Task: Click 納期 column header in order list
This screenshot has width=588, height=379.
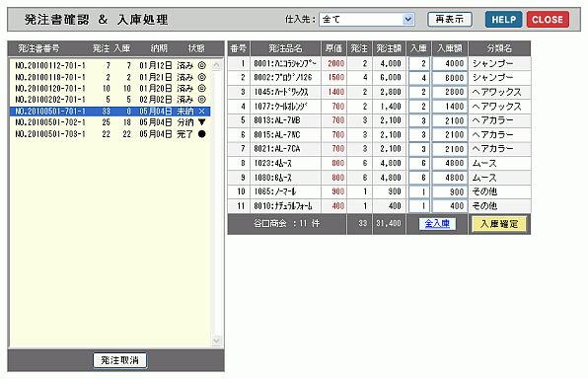Action: click(159, 48)
